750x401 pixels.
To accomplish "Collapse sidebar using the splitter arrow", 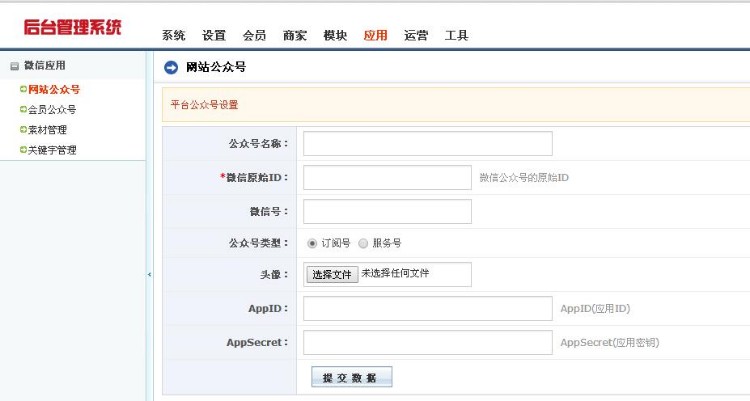I will (x=150, y=274).
